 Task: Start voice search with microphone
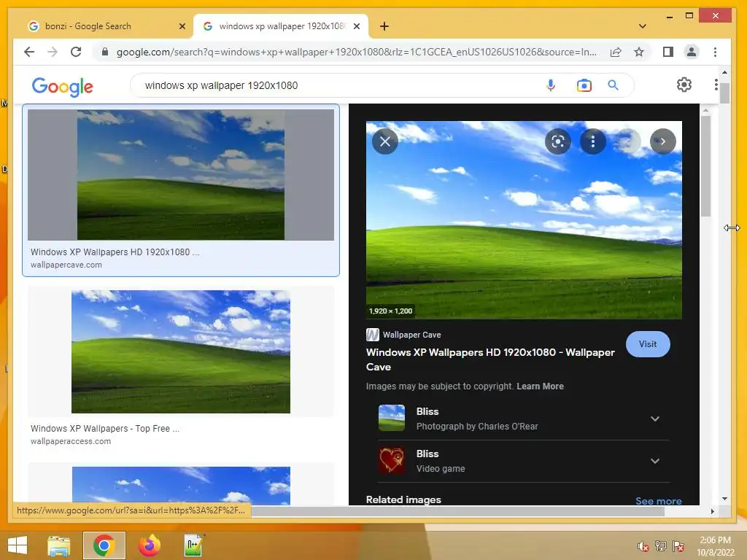pos(551,85)
